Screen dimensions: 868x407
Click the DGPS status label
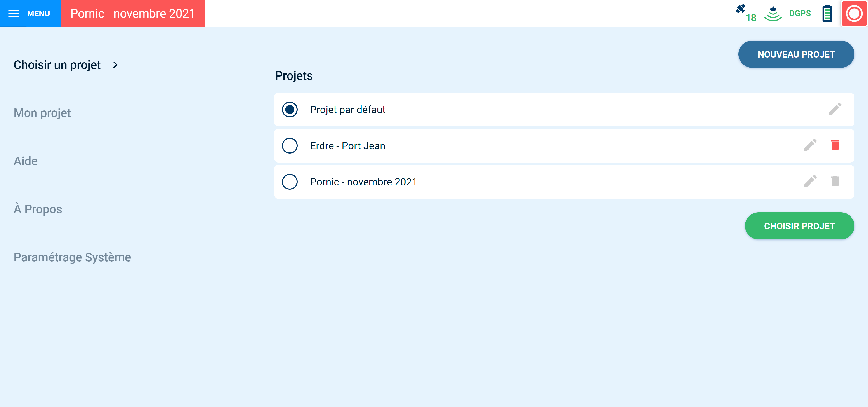click(x=800, y=14)
